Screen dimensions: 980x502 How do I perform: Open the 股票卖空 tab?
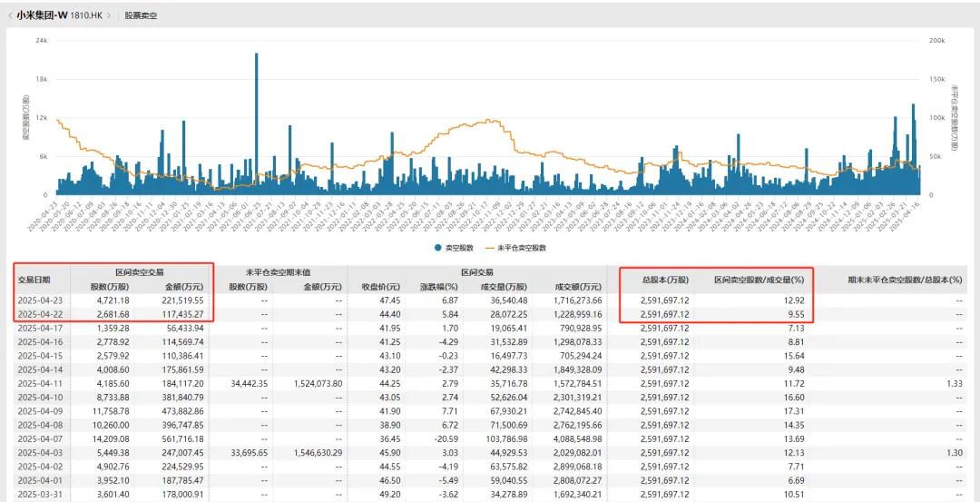pyautogui.click(x=141, y=15)
